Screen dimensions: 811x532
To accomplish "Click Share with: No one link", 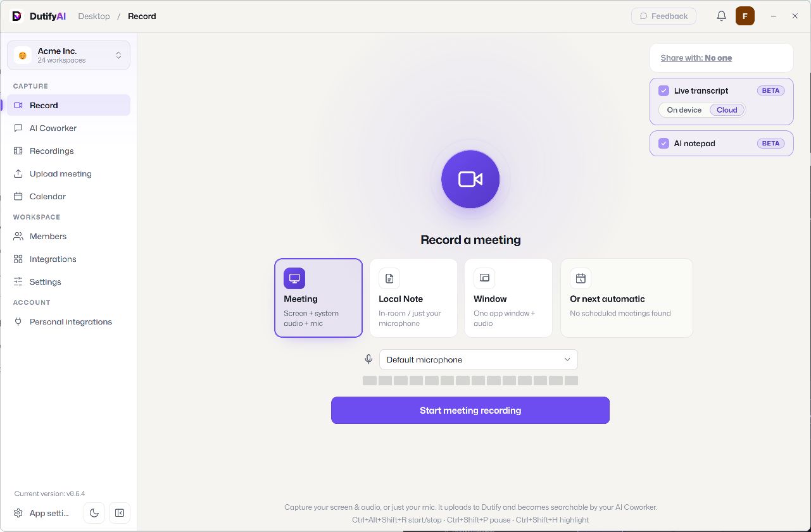I will (x=696, y=58).
